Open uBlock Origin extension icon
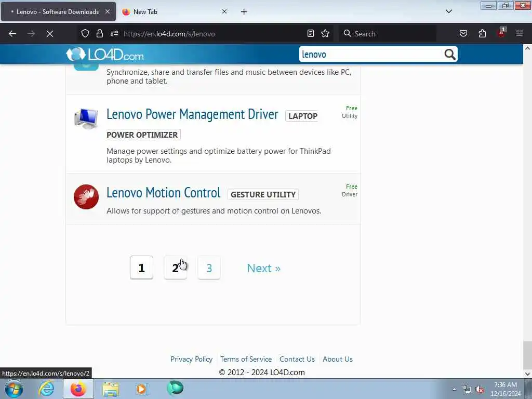Viewport: 532px width, 399px height. pos(501,33)
